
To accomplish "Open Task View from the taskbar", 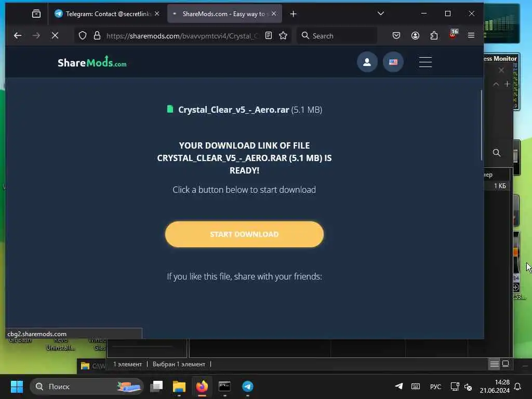I will tap(157, 387).
